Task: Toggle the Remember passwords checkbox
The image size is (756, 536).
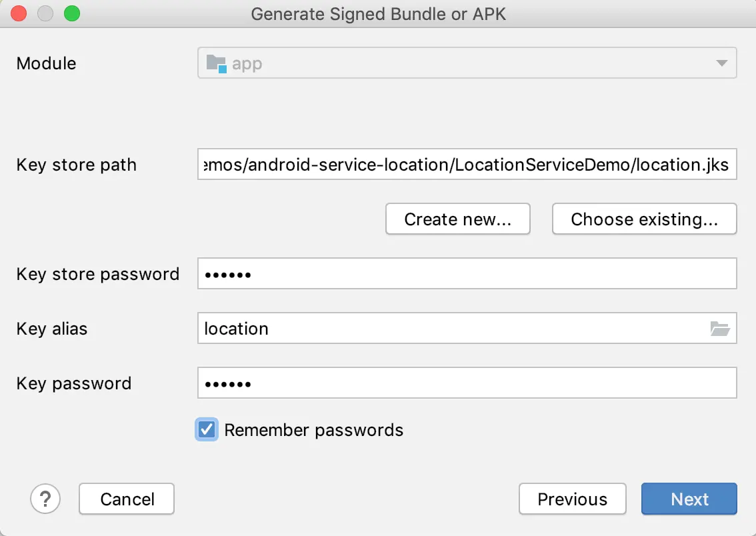Action: pos(207,429)
